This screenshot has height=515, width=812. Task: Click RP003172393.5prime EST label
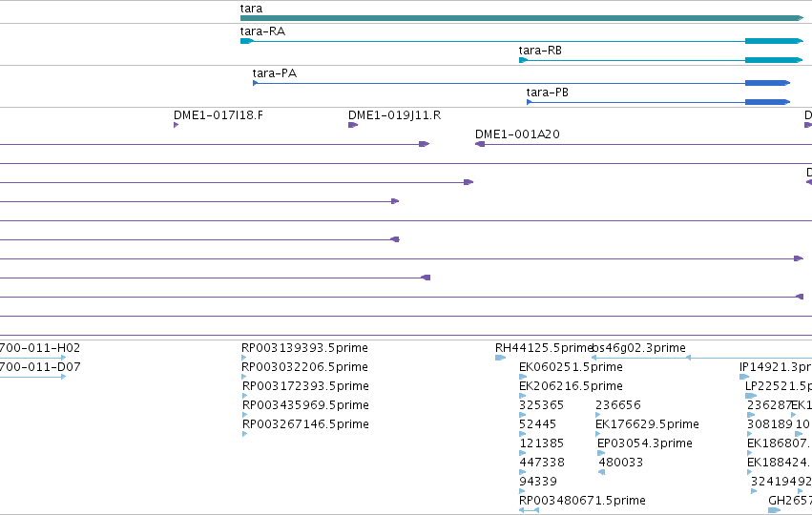[x=305, y=386]
